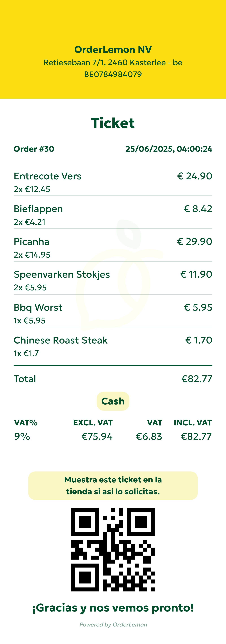
Task: Click the Total amount €82.77
Action: 196,379
